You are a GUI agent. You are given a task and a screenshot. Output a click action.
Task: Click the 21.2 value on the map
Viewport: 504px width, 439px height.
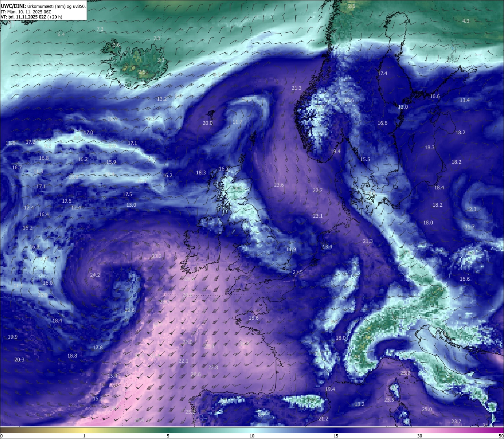point(323,419)
